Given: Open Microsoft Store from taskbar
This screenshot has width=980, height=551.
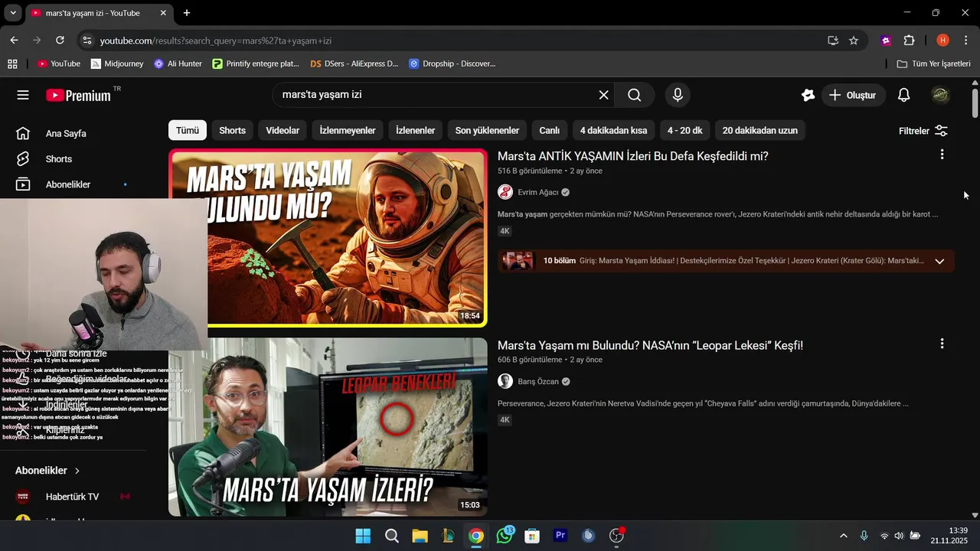Looking at the screenshot, I should click(x=532, y=536).
